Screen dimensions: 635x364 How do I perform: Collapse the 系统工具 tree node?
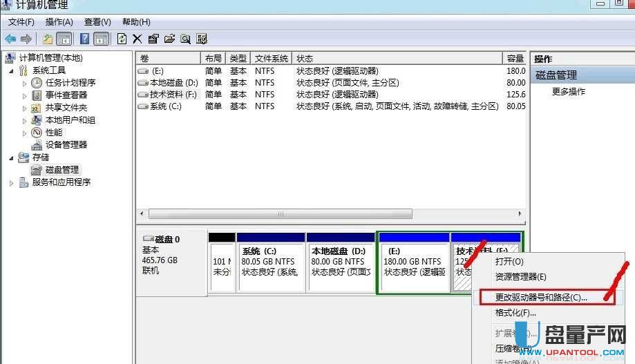(x=11, y=70)
